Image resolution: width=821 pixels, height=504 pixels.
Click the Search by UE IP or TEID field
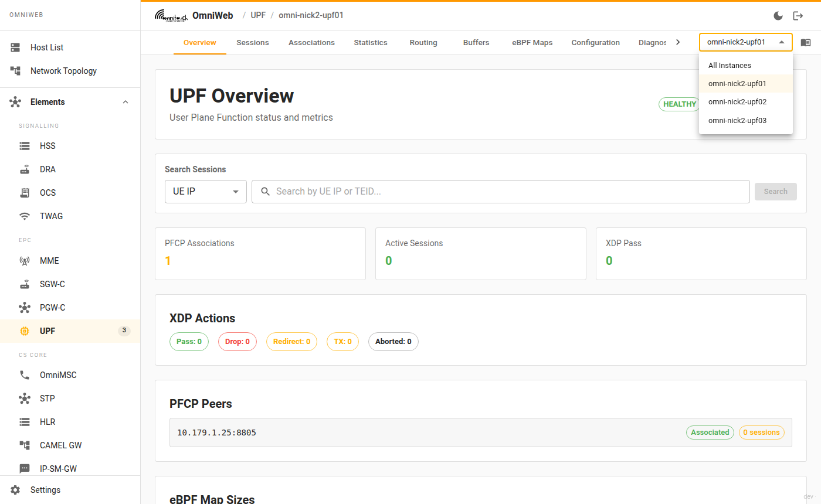pyautogui.click(x=501, y=192)
